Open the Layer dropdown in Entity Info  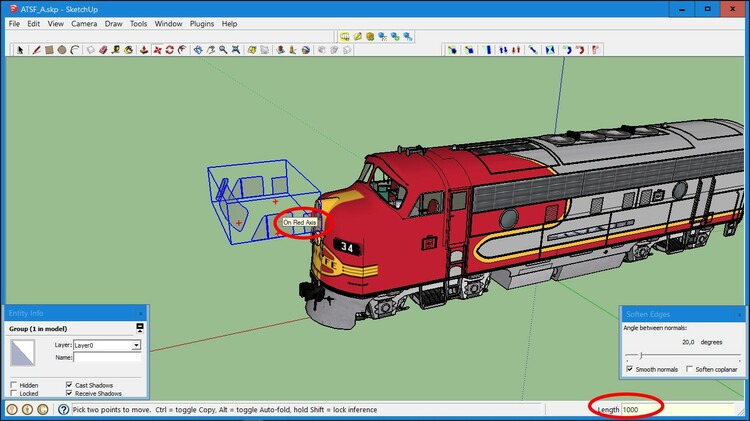pyautogui.click(x=136, y=345)
